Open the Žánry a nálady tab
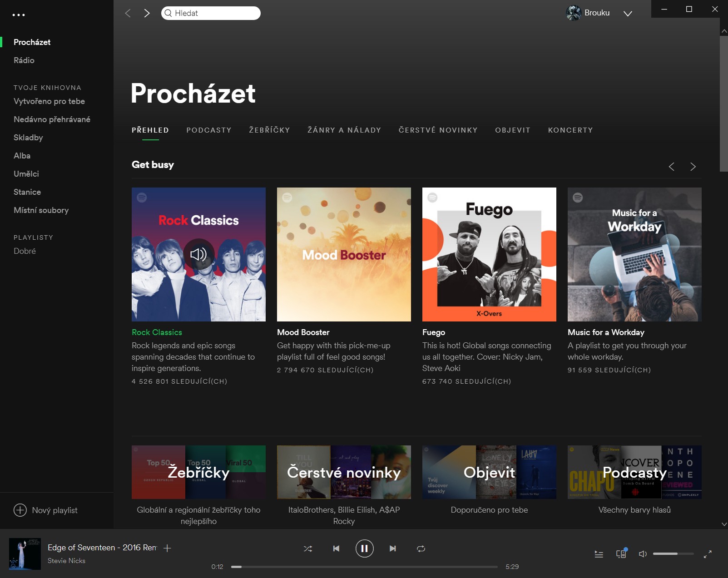The image size is (728, 578). 344,130
